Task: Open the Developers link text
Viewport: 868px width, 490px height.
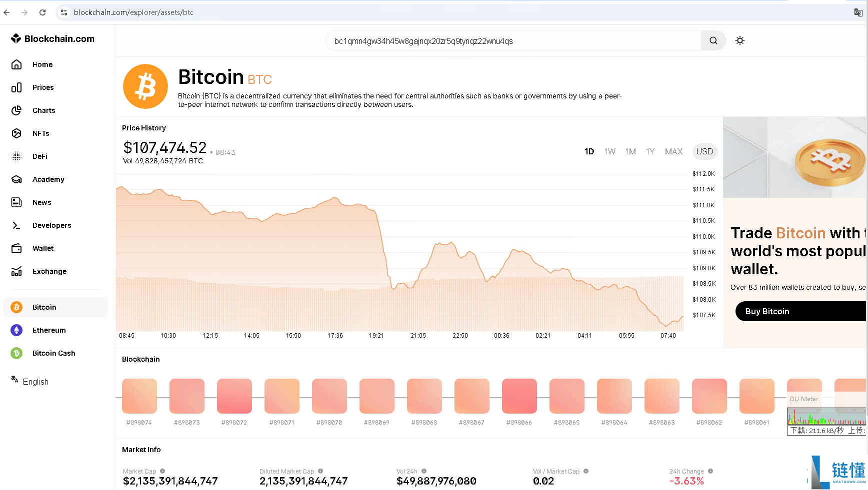Action: (52, 225)
